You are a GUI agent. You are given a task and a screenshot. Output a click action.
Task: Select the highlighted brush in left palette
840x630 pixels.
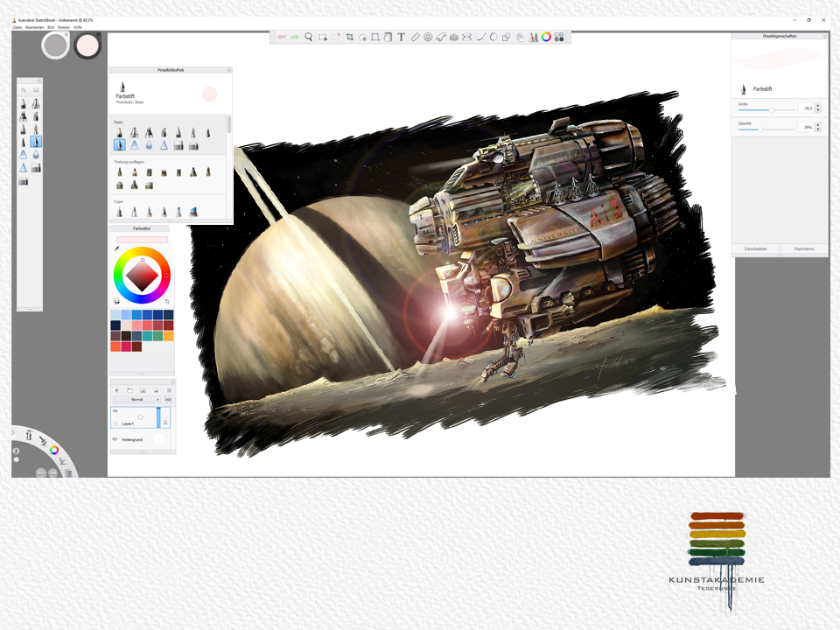click(x=36, y=142)
